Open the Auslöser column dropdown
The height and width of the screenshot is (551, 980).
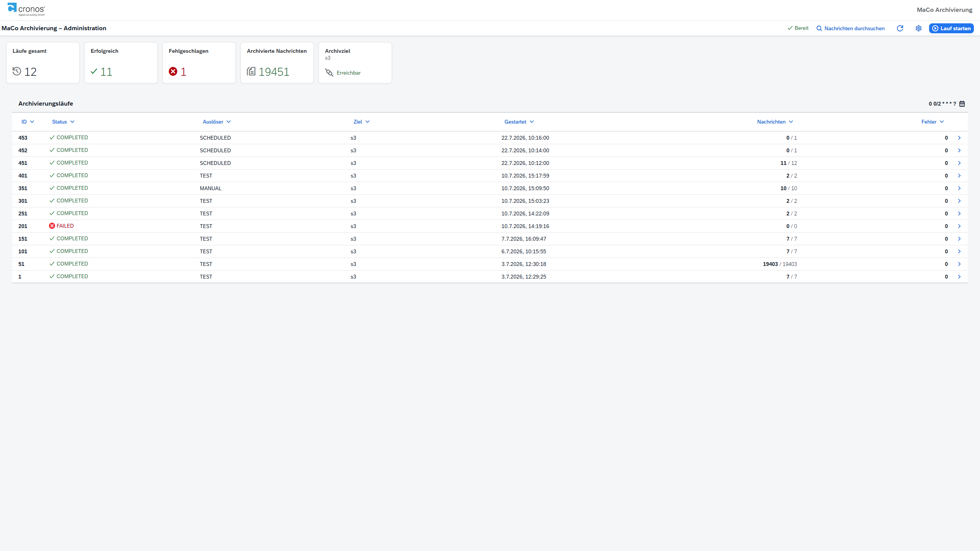(x=217, y=122)
